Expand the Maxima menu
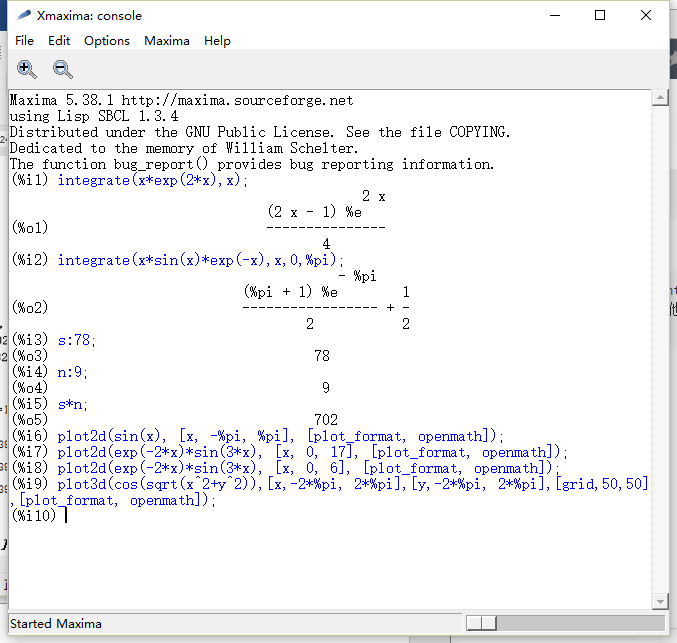 tap(167, 41)
